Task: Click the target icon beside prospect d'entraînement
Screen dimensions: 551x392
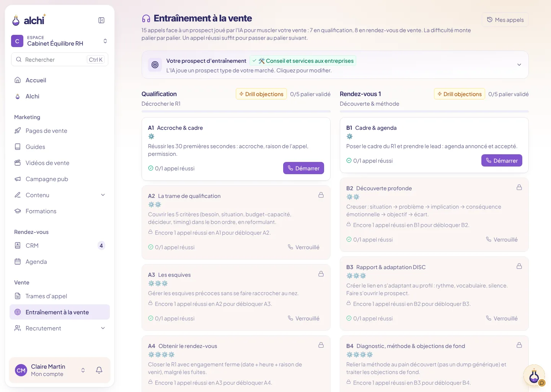Action: tap(155, 65)
